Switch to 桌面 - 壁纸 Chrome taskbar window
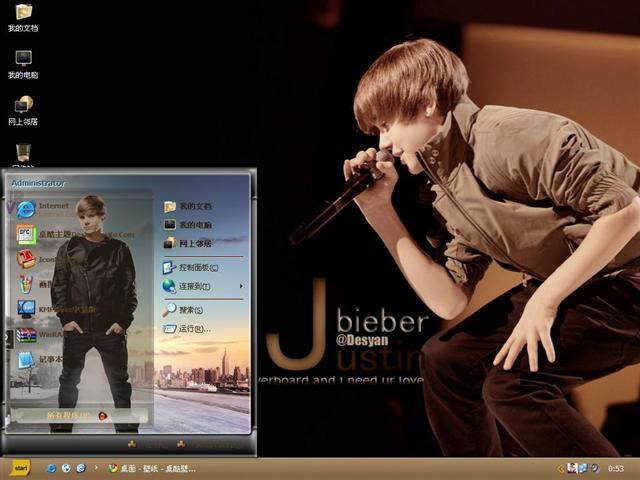 coord(152,469)
